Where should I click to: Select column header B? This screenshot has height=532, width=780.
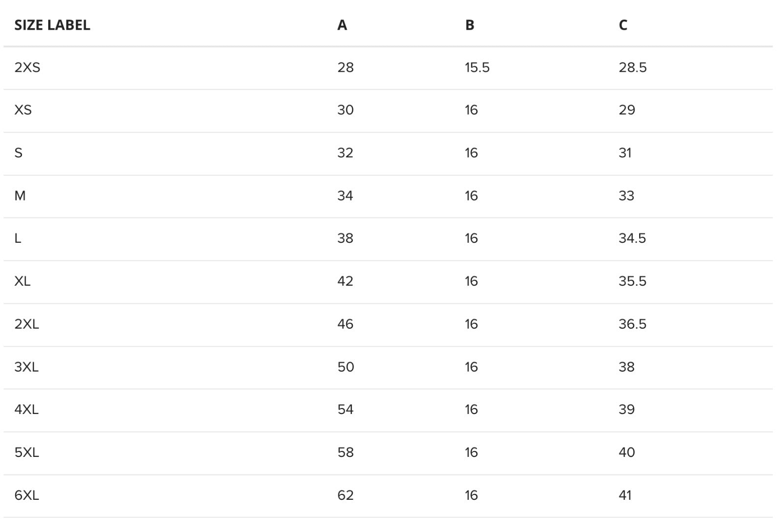point(469,25)
